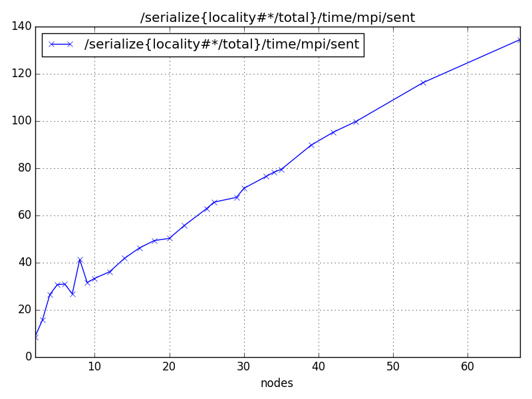The image size is (532, 399).
Task: Click the last data marker at the top right
Action: (x=517, y=39)
